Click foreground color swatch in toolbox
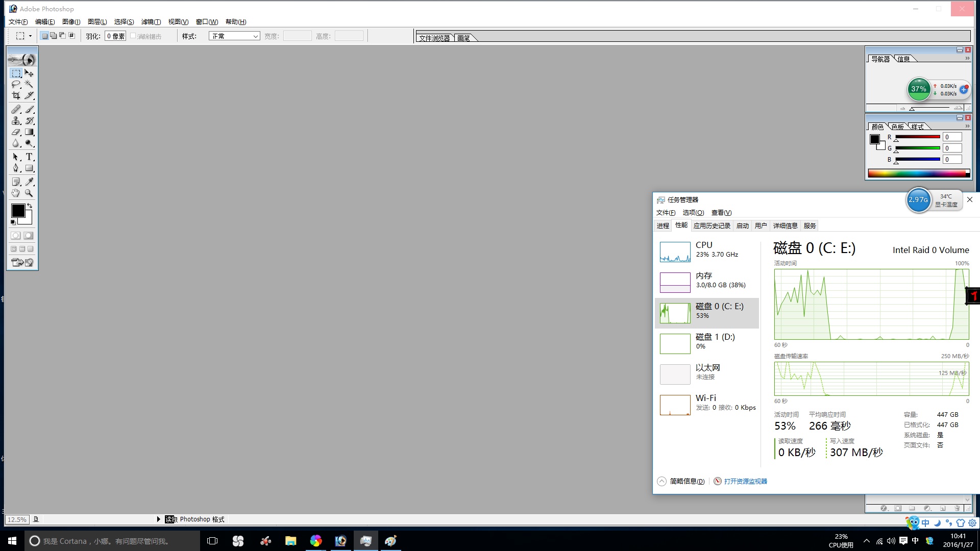The width and height of the screenshot is (980, 551). [18, 210]
